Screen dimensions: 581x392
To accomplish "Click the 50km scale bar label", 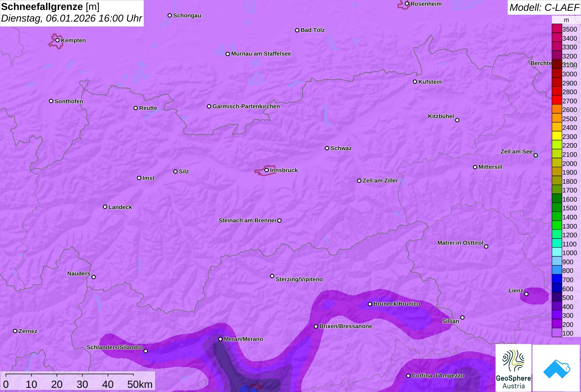I will click(x=140, y=385).
